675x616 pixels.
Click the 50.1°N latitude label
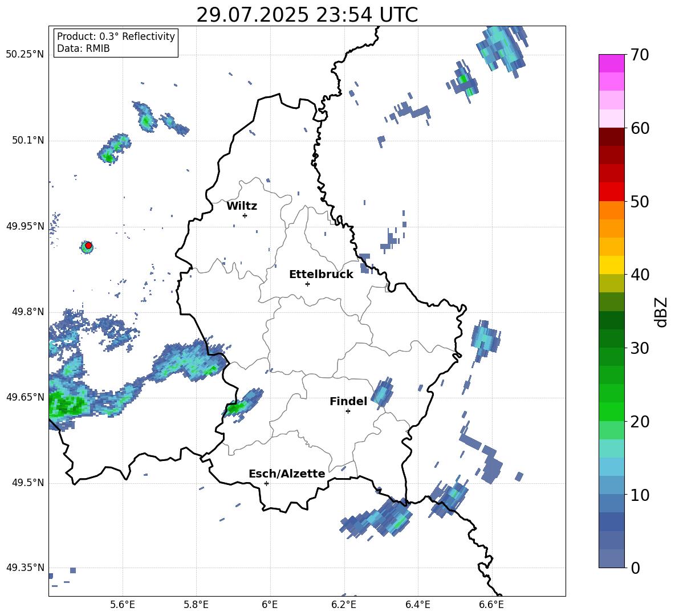pyautogui.click(x=28, y=140)
